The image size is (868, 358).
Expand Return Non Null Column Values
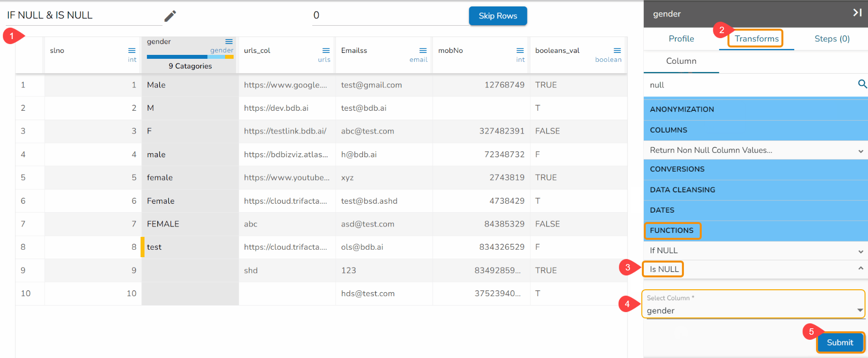click(x=861, y=151)
